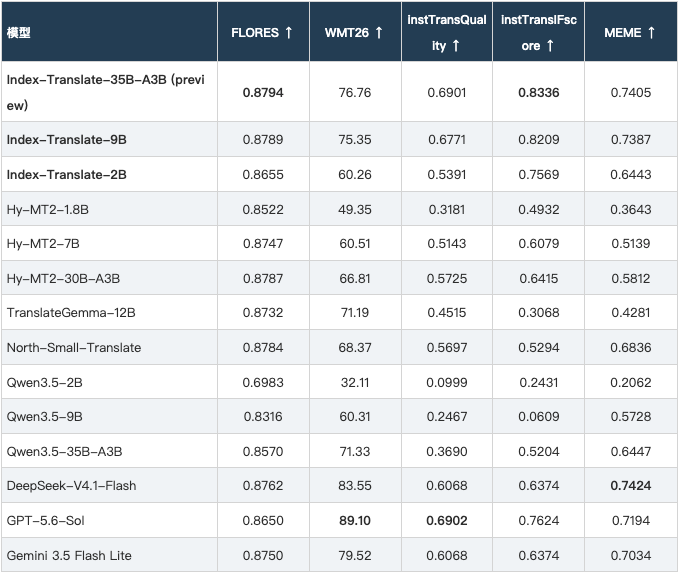Click WMT26 value 83.55

coord(355,486)
